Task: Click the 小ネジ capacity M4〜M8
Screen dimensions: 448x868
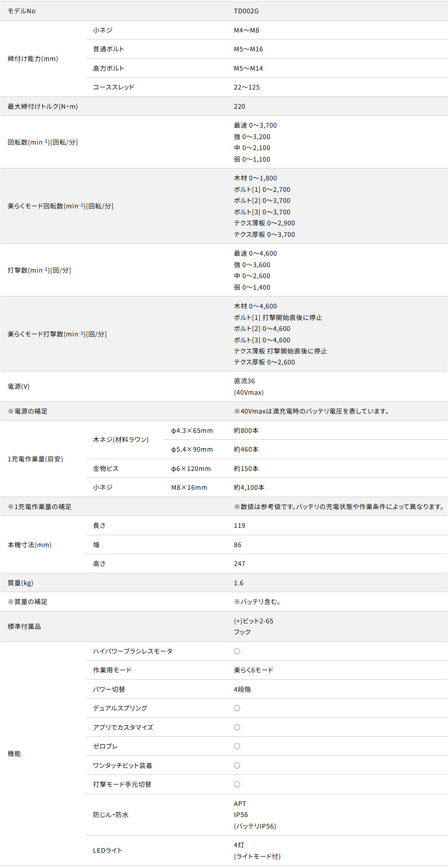Action: [x=246, y=30]
